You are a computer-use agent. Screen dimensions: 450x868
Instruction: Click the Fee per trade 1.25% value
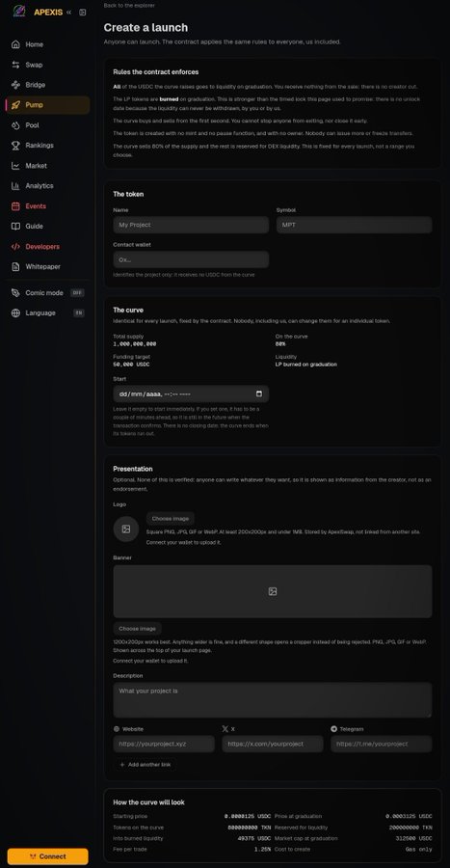pyautogui.click(x=263, y=849)
